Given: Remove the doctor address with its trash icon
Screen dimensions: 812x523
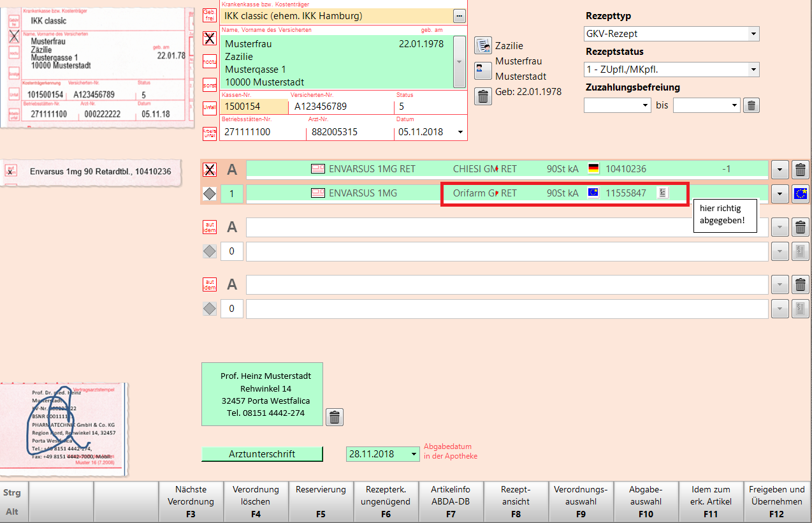Looking at the screenshot, I should (x=335, y=417).
